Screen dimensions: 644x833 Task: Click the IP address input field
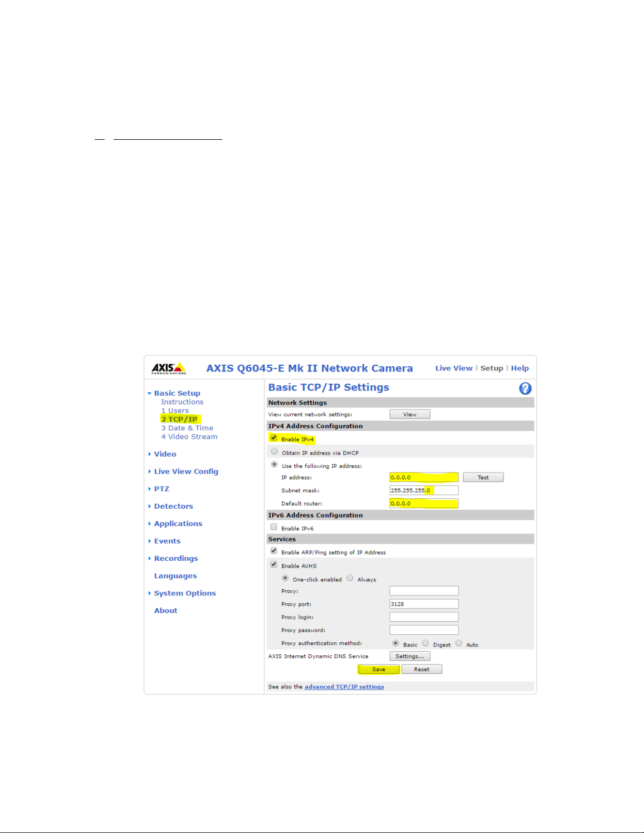coord(424,477)
